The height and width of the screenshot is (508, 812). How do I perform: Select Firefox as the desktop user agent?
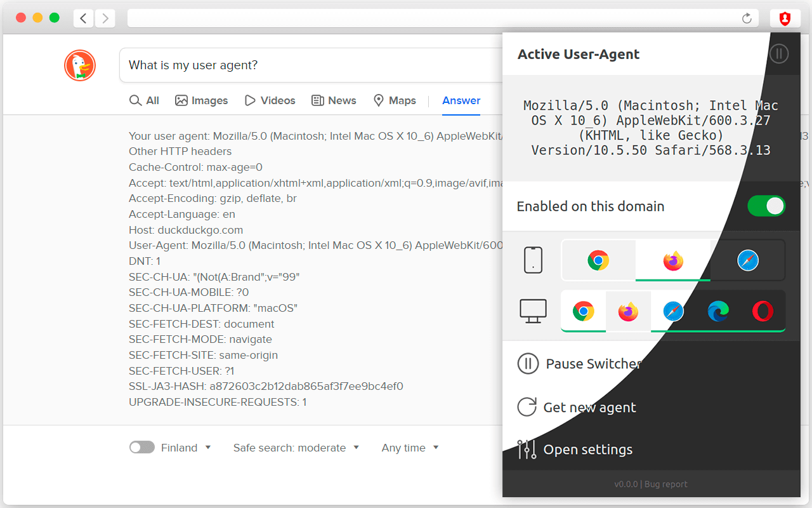(x=628, y=311)
